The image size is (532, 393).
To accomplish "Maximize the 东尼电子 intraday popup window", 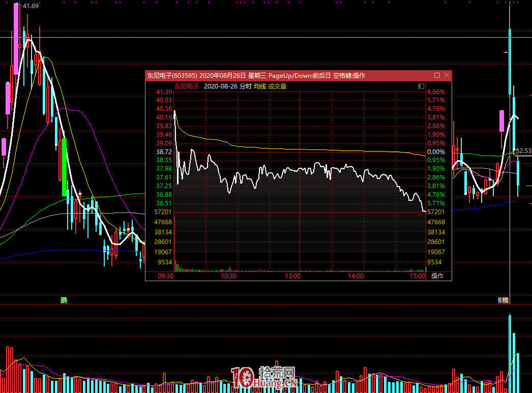I will coord(437,75).
